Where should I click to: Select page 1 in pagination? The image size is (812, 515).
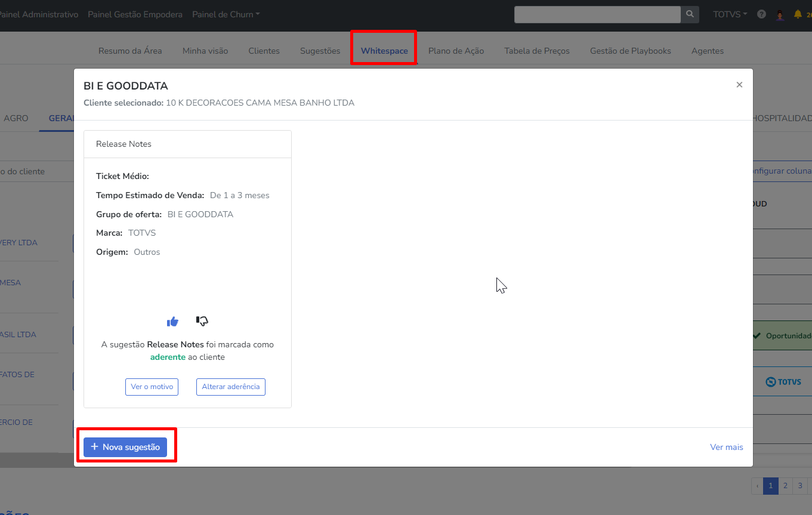click(x=771, y=486)
